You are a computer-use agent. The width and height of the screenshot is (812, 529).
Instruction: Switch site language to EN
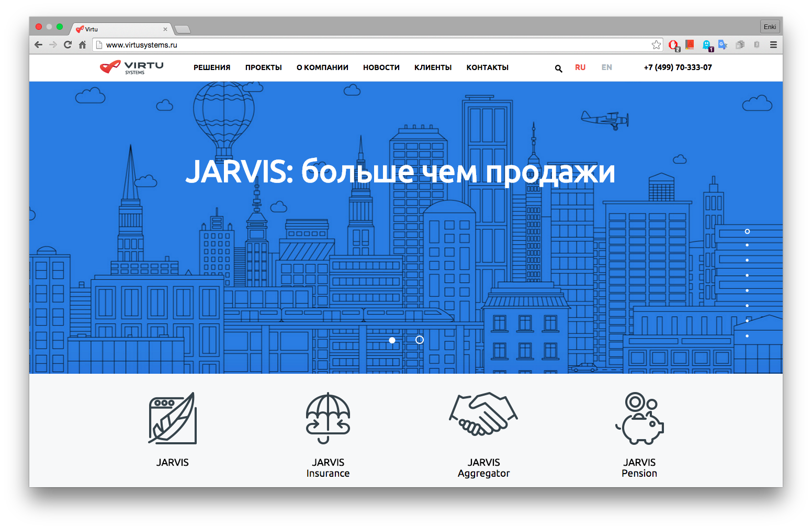point(606,67)
